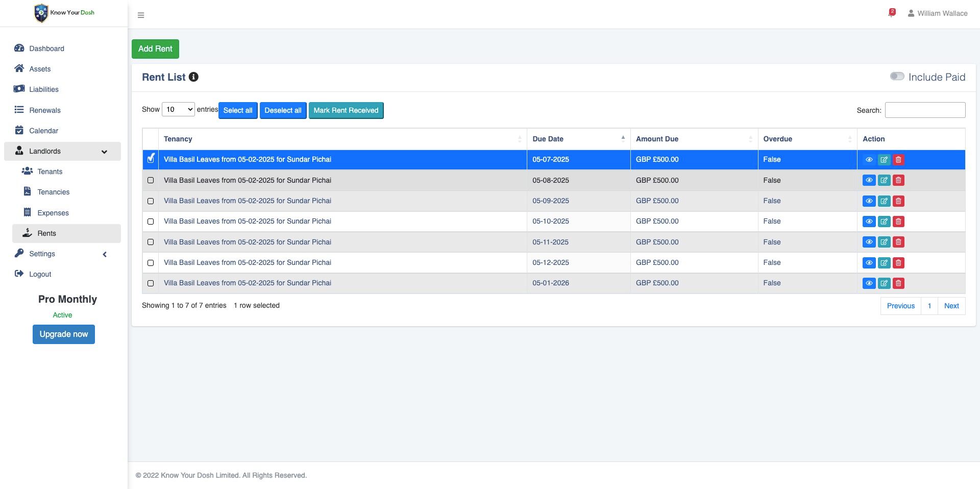
Task: Edit the rent due 05-01-2026
Action: pos(884,283)
